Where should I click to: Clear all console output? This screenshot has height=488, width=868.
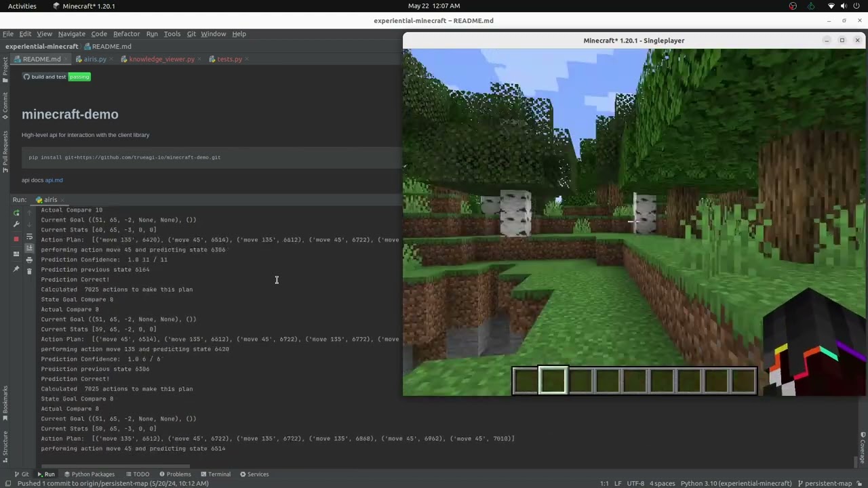point(29,271)
